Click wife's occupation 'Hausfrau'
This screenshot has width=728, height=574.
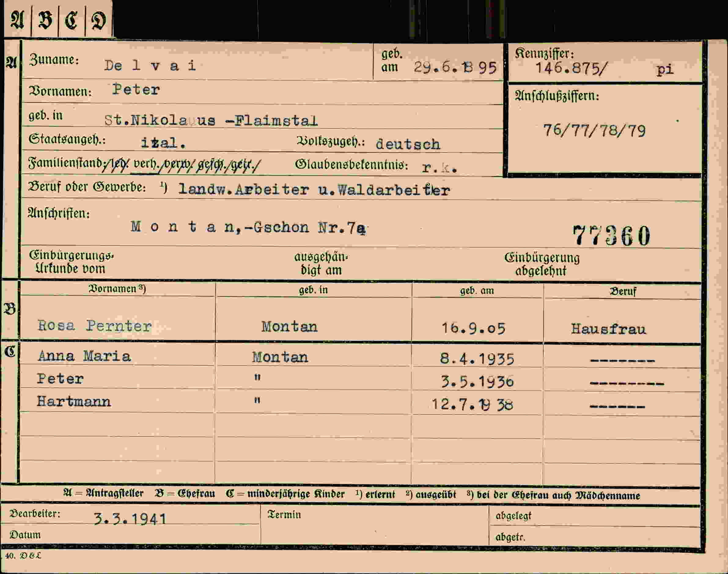(609, 329)
